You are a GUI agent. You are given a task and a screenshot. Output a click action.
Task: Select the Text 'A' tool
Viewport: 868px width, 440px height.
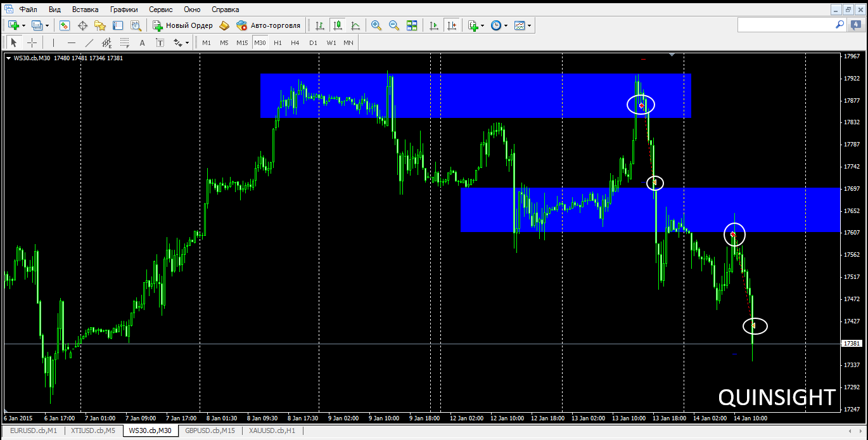click(142, 42)
